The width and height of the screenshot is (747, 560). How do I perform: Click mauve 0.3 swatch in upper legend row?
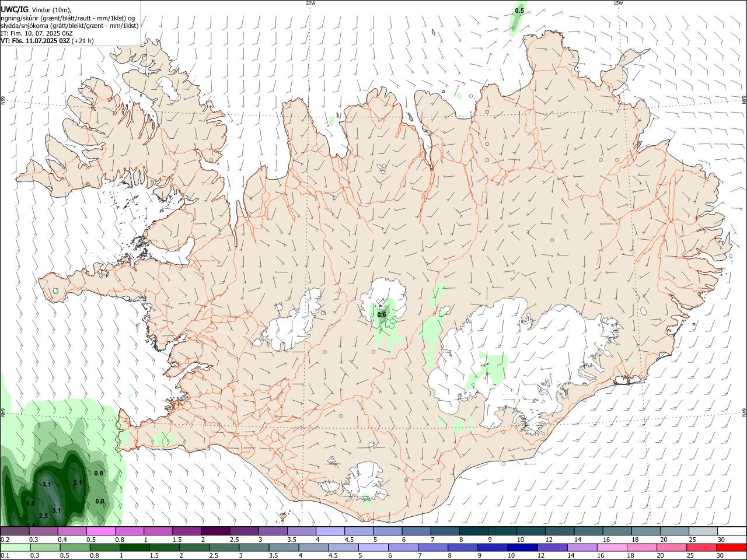[x=43, y=531]
